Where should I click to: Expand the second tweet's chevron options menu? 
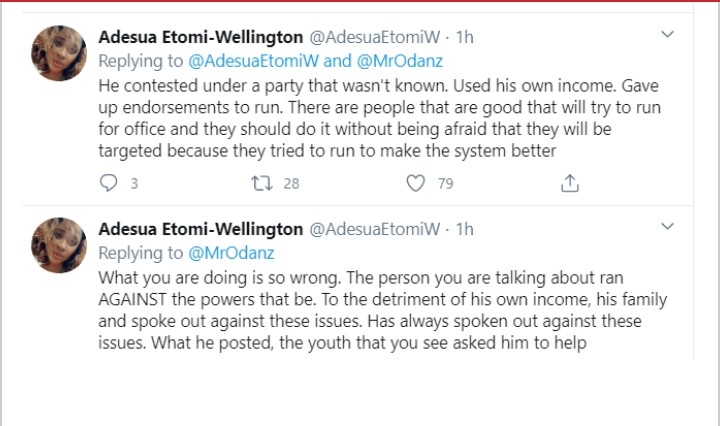[669, 230]
